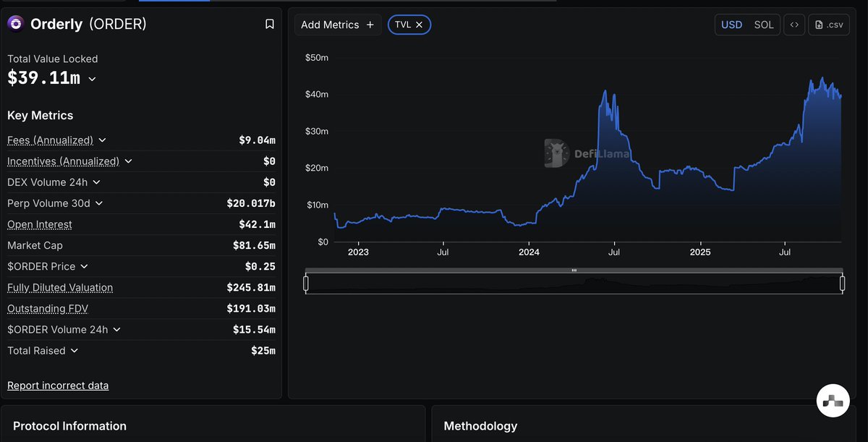Switch chart currency to USD

731,25
